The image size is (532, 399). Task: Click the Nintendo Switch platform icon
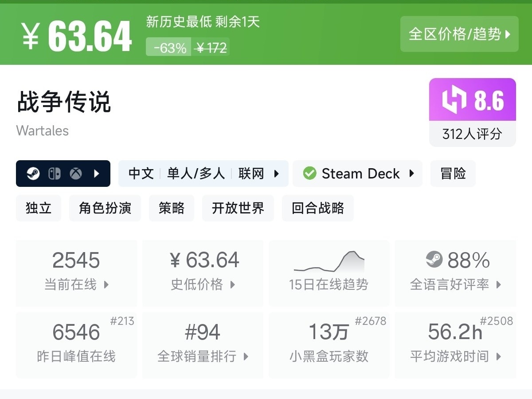(54, 174)
